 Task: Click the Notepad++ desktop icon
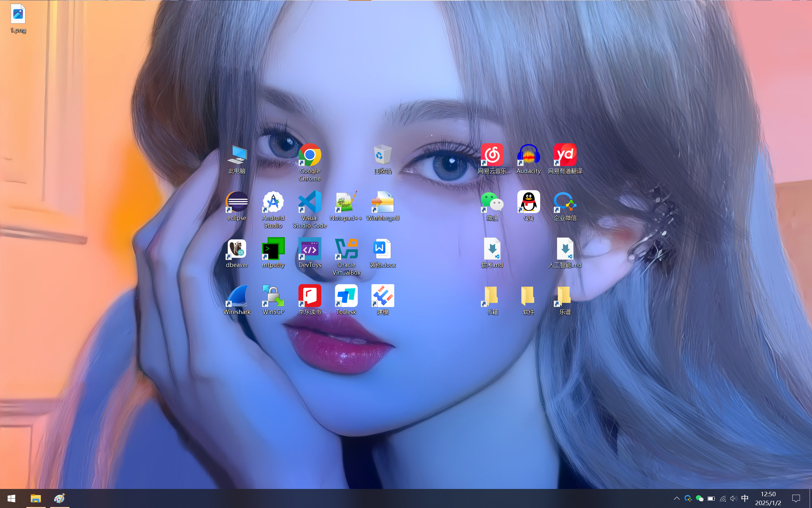(x=346, y=206)
